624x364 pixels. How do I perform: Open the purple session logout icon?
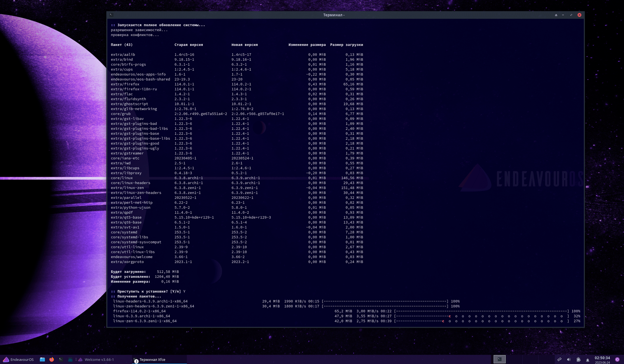[x=617, y=359]
